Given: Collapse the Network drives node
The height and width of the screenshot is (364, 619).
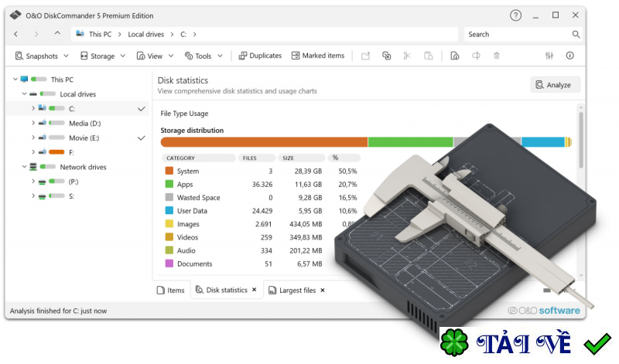Looking at the screenshot, I should [24, 167].
